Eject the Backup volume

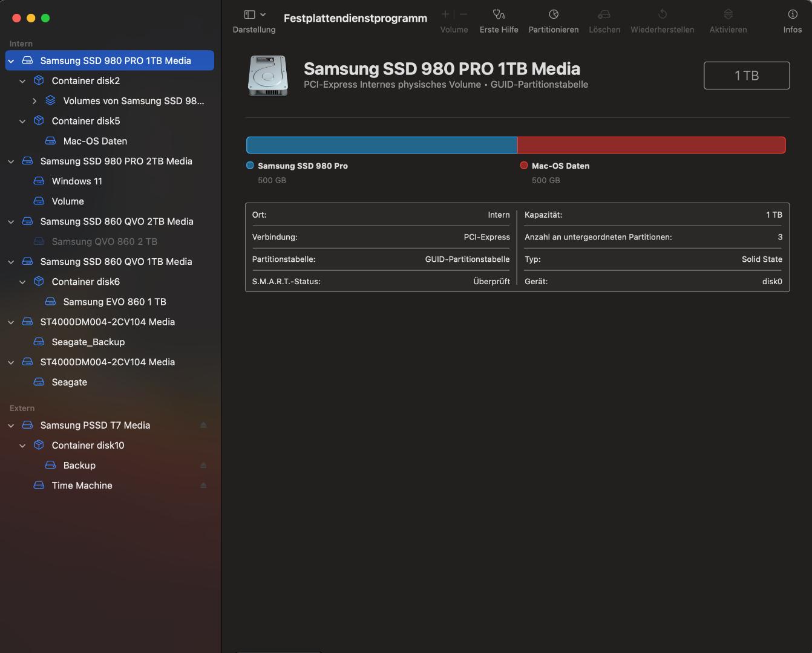pyautogui.click(x=203, y=466)
